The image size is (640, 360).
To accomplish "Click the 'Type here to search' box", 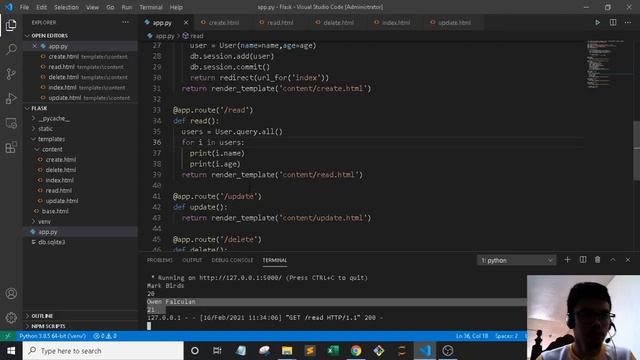I will click(x=103, y=351).
